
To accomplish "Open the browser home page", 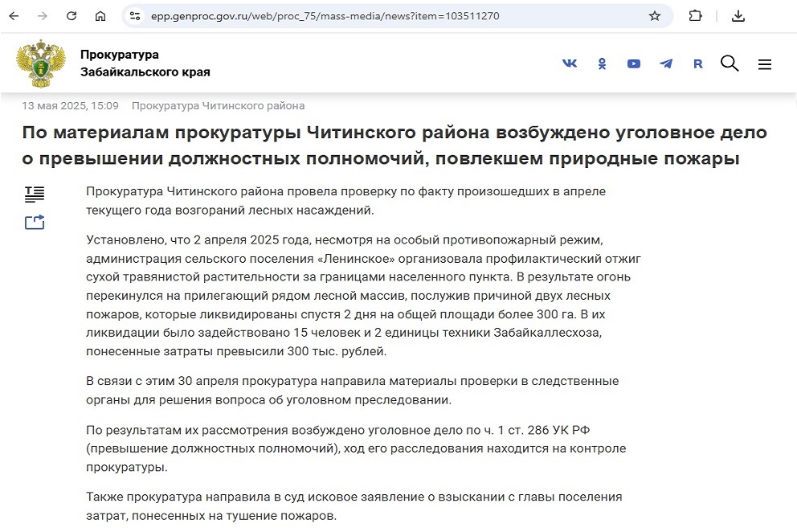I will 100,16.
